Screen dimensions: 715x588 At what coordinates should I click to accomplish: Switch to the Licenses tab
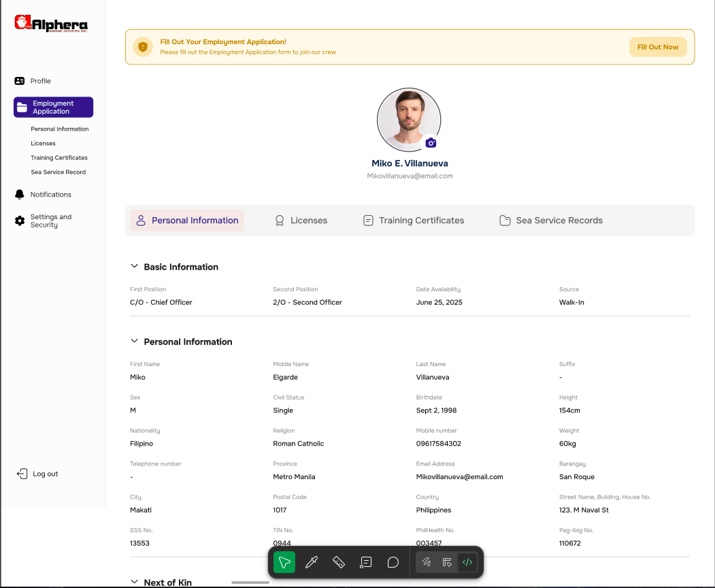click(301, 220)
